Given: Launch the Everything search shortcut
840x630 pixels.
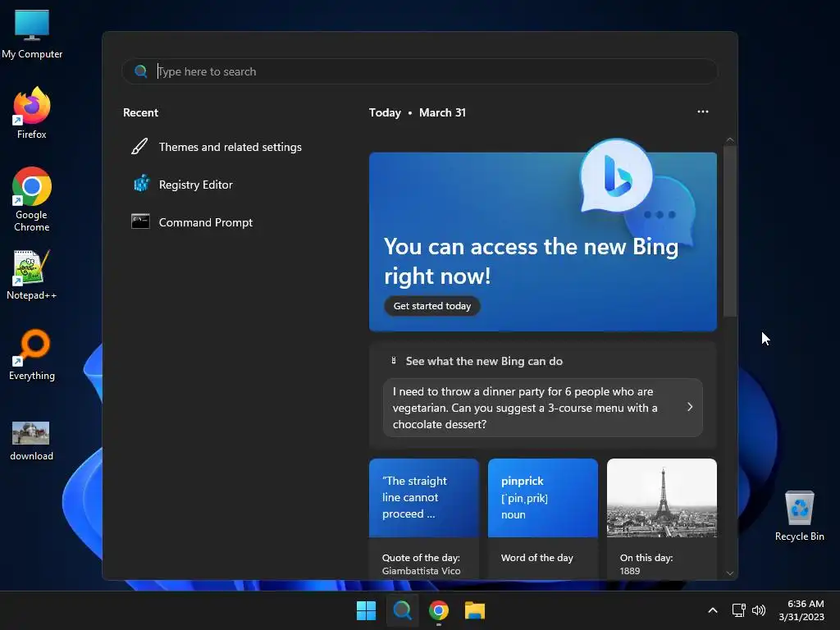Looking at the screenshot, I should [32, 354].
